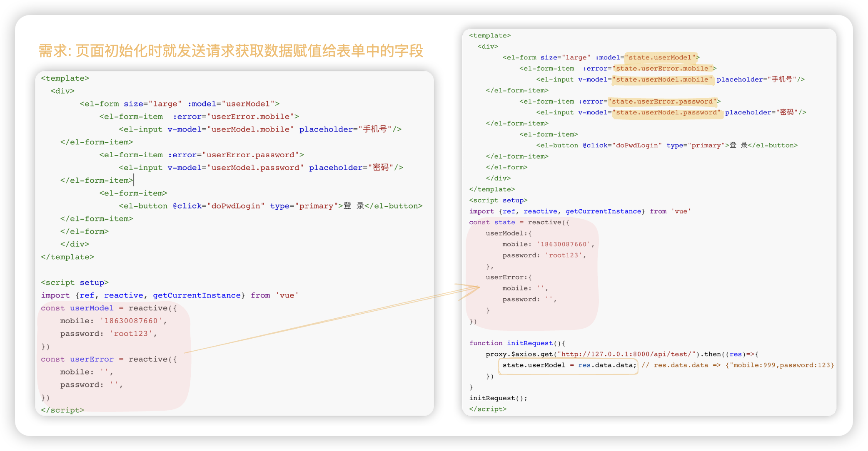Click the boxed state.userModel = res.data.data line
The height and width of the screenshot is (451, 868).
(569, 365)
